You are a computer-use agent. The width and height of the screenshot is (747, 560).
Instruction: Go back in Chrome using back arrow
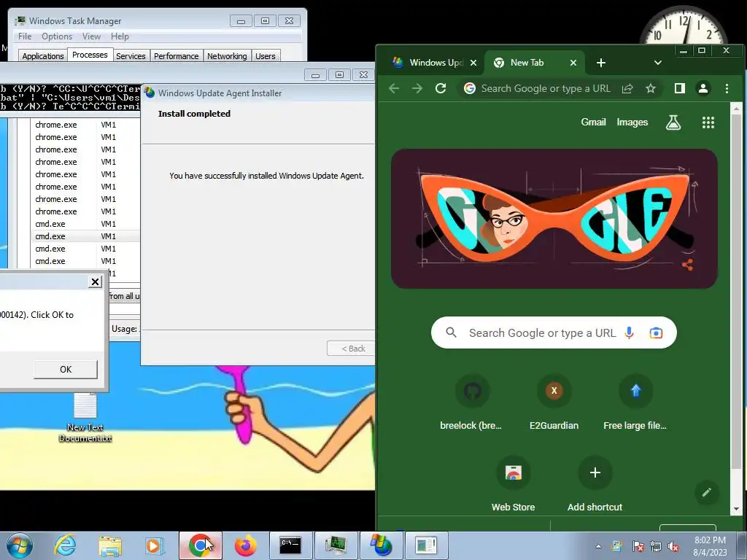[x=393, y=88]
